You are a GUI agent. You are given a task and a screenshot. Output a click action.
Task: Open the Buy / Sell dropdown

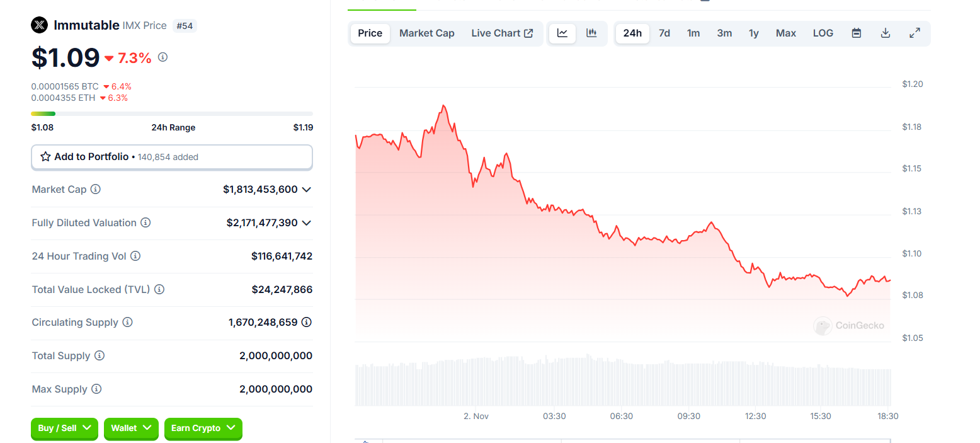(x=65, y=428)
